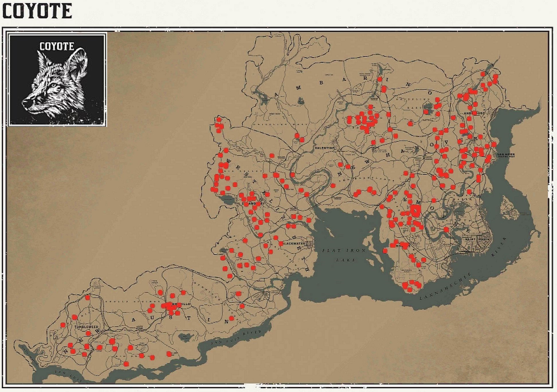This screenshot has width=557, height=392.
Task: Click the COYOTE caption inside the portrait
Action: (x=57, y=46)
